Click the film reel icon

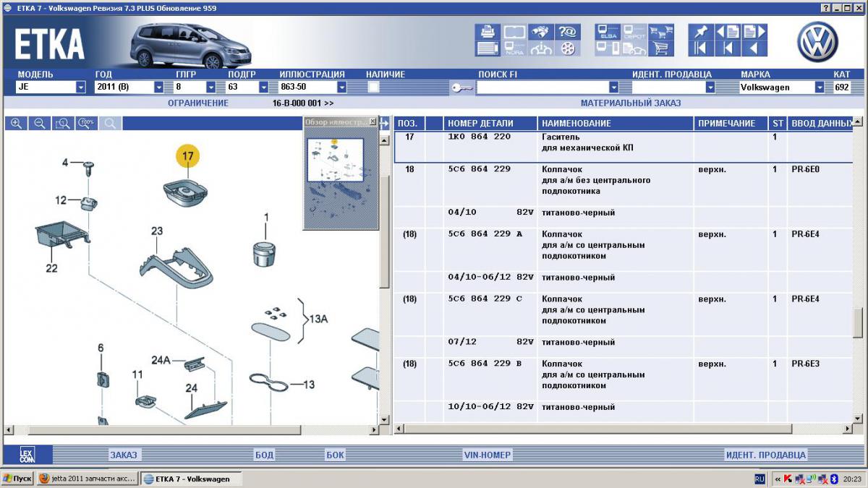tap(568, 48)
